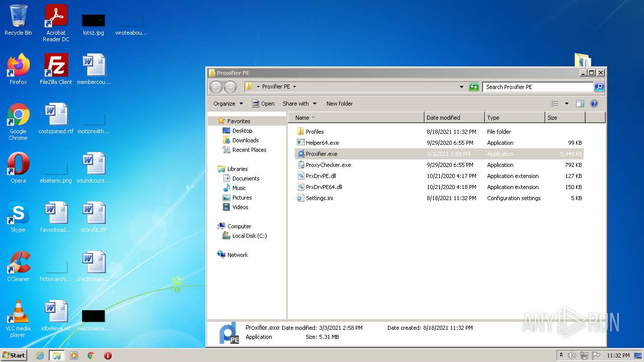Image resolution: width=644 pixels, height=362 pixels.
Task: Sort files by Date modified column
Action: tap(455, 118)
